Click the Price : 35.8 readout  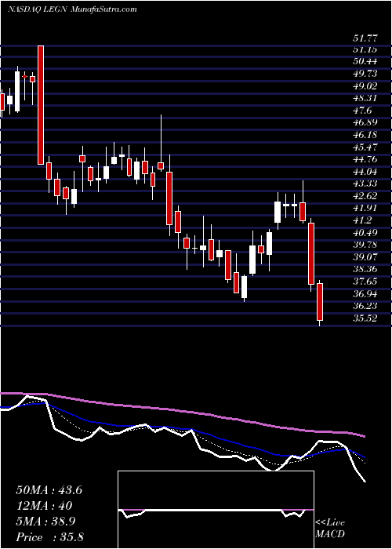click(49, 537)
